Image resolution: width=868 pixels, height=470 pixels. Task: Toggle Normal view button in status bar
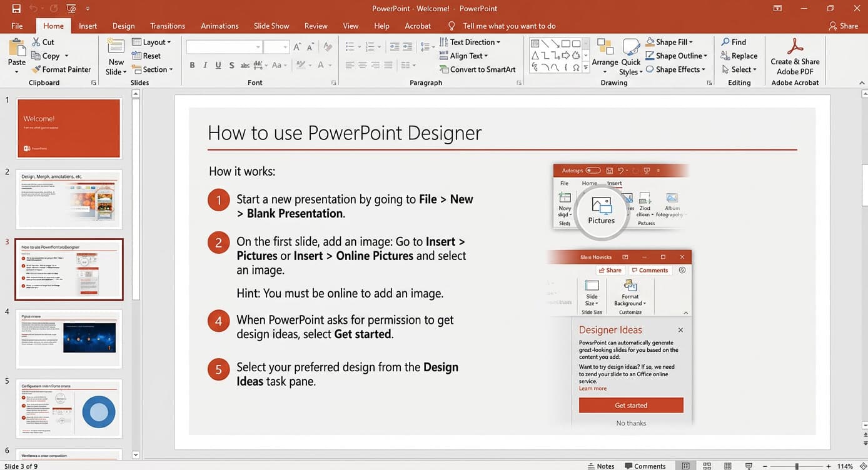(686, 466)
